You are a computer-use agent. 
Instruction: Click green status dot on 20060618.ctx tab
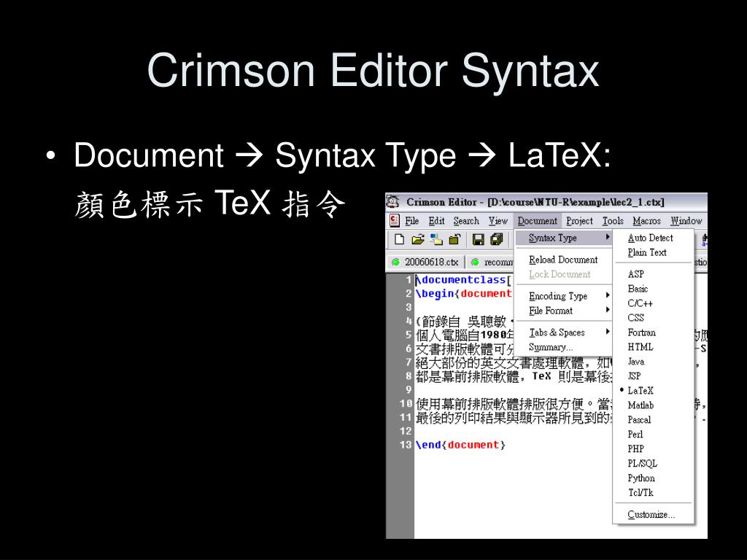tap(395, 262)
